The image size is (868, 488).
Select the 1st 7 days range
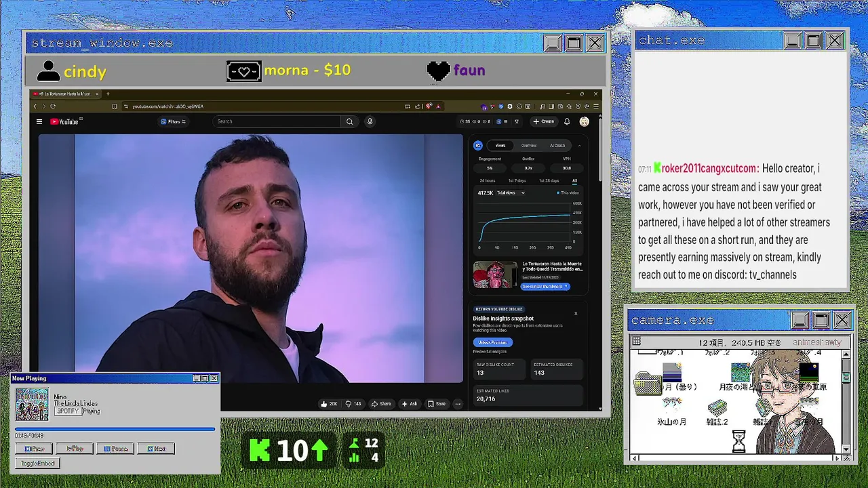tap(517, 181)
